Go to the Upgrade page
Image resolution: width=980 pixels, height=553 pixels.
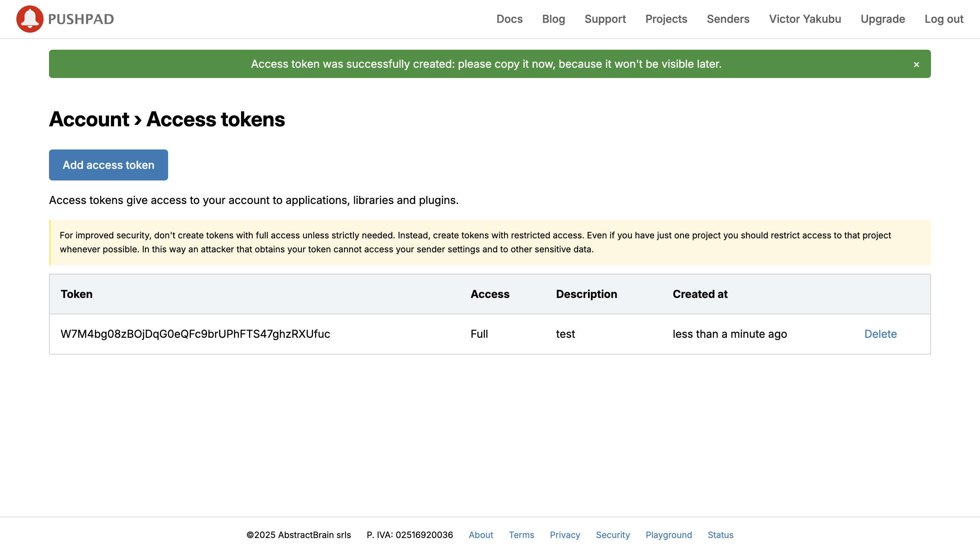pyautogui.click(x=883, y=19)
